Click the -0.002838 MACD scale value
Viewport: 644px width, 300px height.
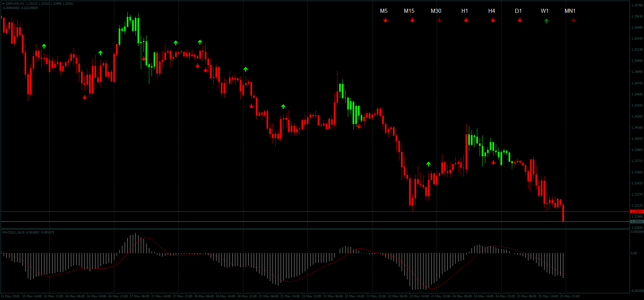pos(637,291)
